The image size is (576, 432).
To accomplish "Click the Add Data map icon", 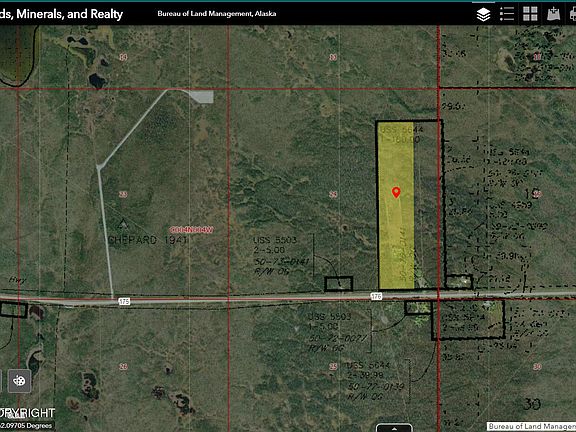I will pyautogui.click(x=554, y=14).
